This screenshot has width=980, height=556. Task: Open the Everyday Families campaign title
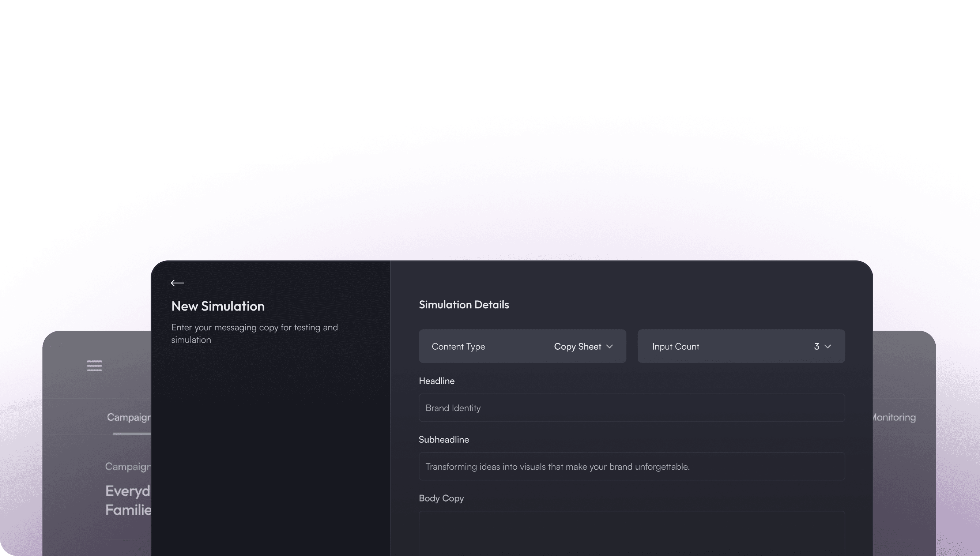click(128, 500)
